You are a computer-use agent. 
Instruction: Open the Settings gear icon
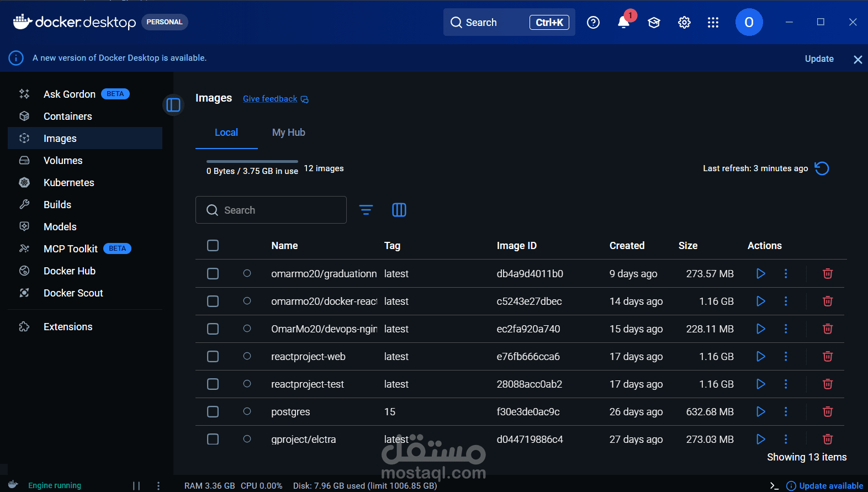pyautogui.click(x=684, y=22)
